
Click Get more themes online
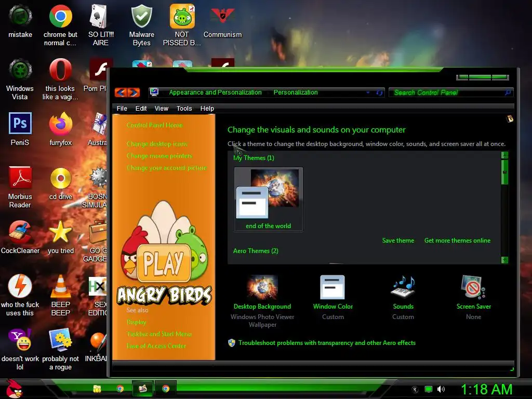pos(457,241)
